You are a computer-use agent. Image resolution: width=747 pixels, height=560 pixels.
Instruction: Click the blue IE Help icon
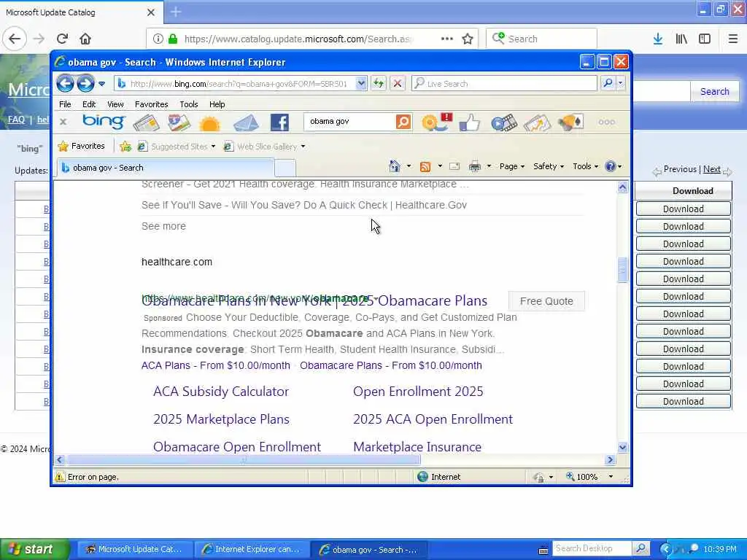[x=610, y=166]
